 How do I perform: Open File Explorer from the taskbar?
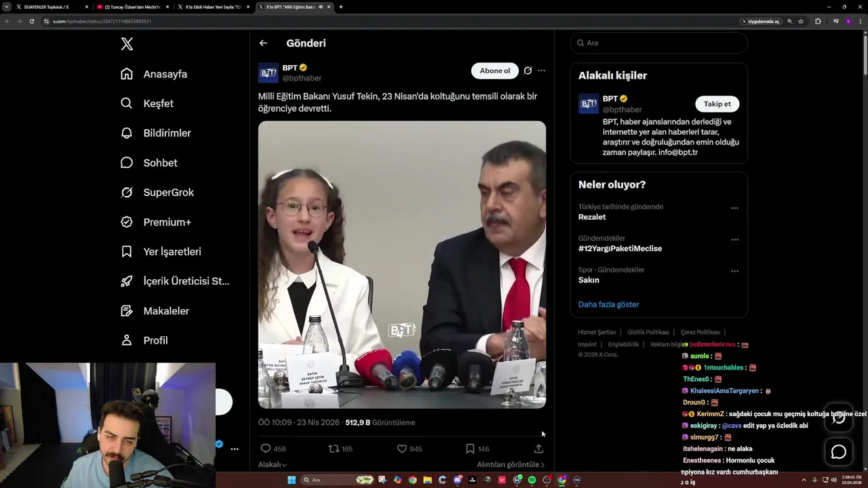pos(427,480)
